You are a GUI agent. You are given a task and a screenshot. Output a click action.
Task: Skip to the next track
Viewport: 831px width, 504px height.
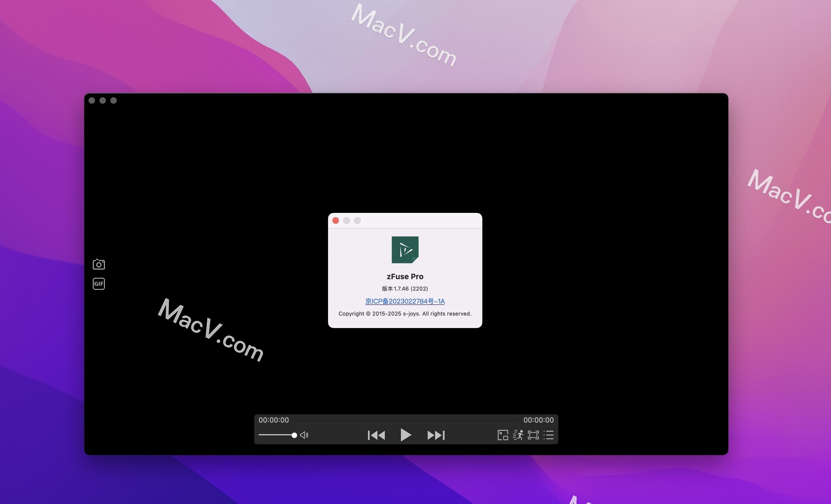[436, 435]
